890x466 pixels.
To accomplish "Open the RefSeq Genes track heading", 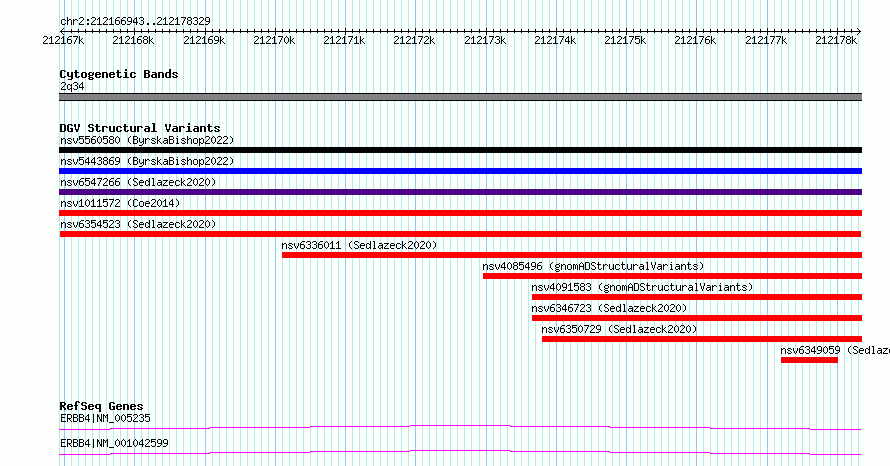I will (x=102, y=406).
